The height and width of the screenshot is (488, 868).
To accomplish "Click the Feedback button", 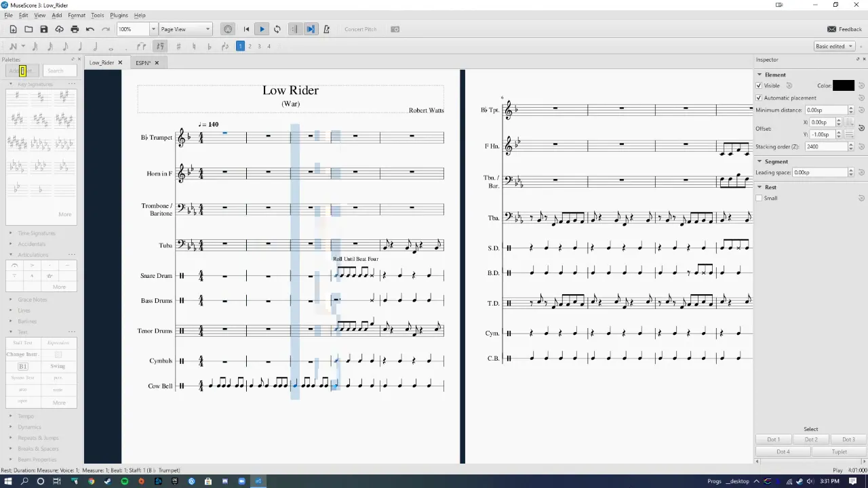I will click(845, 29).
